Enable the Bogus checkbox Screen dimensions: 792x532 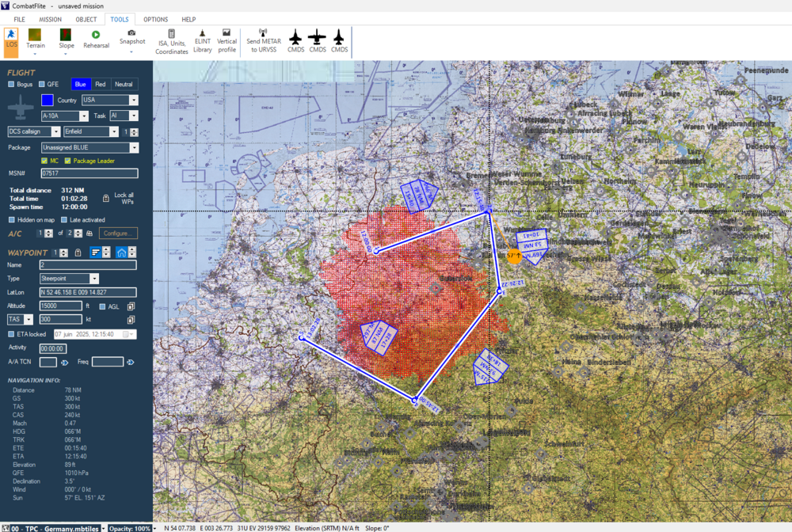pos(11,84)
